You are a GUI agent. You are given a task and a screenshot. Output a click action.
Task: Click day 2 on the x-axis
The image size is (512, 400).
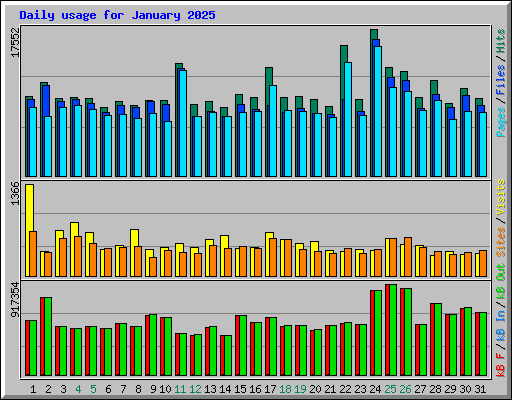point(48,389)
